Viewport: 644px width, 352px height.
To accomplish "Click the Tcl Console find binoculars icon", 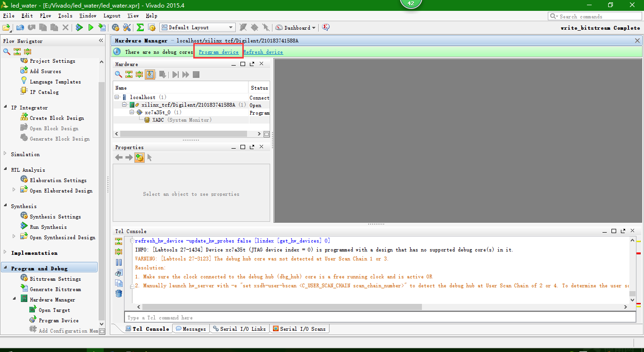I will pos(119,273).
